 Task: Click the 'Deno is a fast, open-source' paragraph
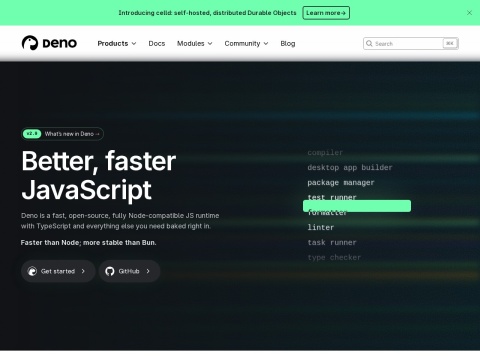coord(120,221)
